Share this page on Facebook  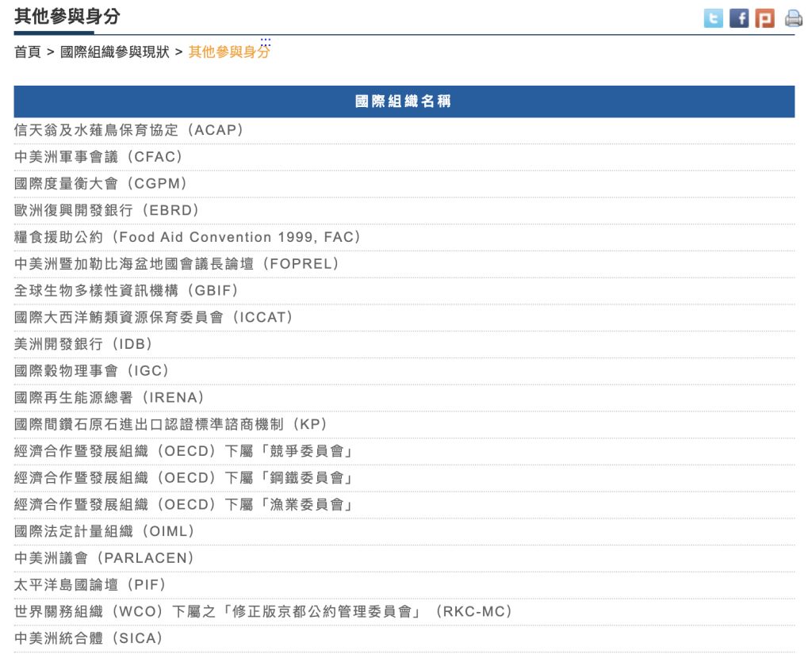[739, 18]
